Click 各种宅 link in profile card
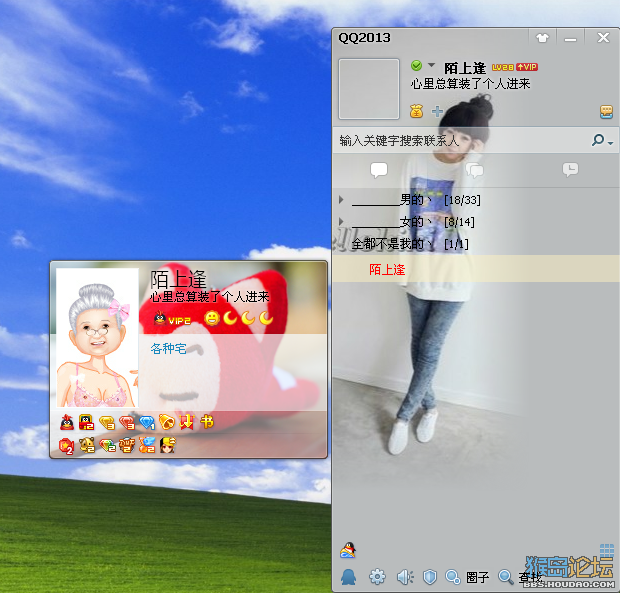This screenshot has width=620, height=593. [x=168, y=348]
